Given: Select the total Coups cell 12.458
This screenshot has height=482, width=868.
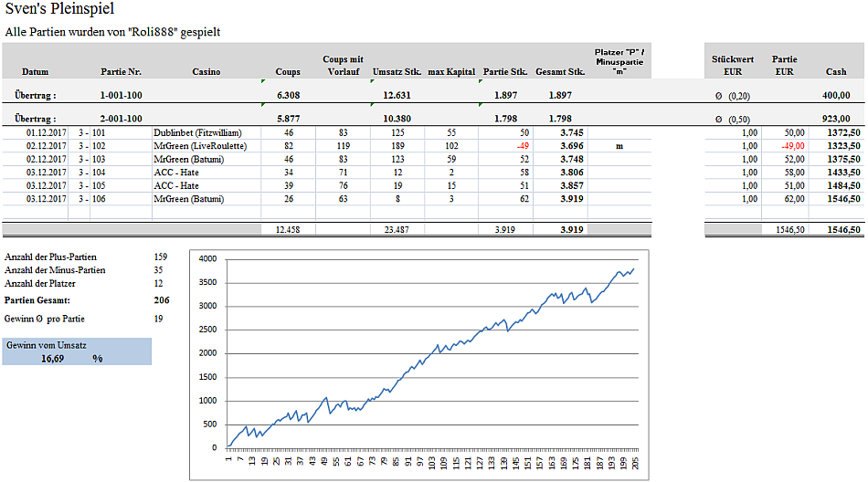Looking at the screenshot, I should pos(288,229).
